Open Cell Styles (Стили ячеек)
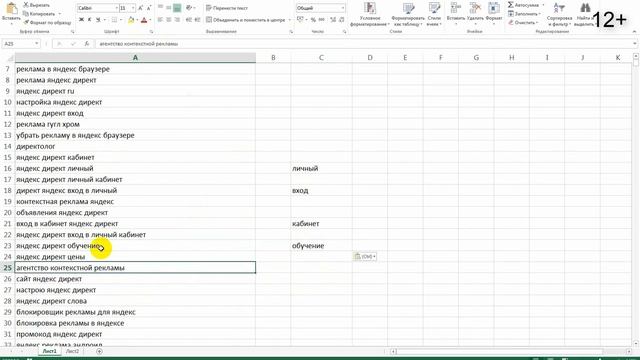This screenshot has width=640, height=360. point(434,14)
